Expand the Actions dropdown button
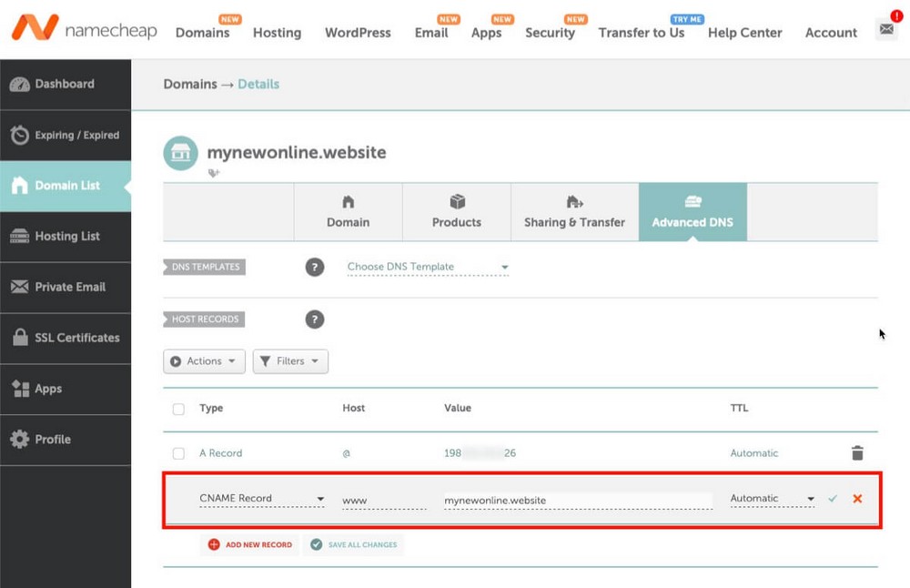Image resolution: width=910 pixels, height=588 pixels. (204, 361)
